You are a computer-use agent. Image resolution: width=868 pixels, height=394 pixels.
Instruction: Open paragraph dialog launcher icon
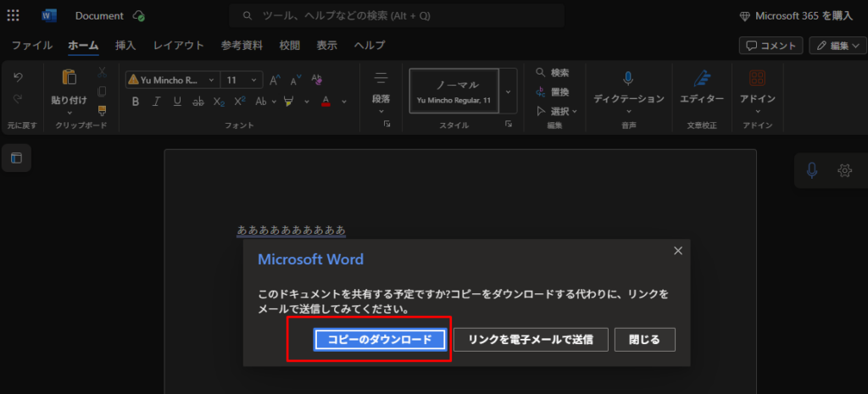point(387,125)
